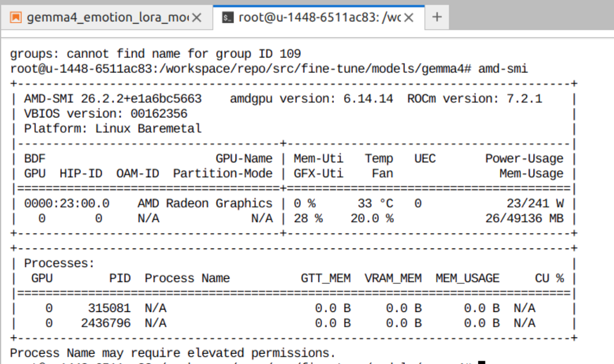Click the process ID '2436796'

[x=106, y=323]
